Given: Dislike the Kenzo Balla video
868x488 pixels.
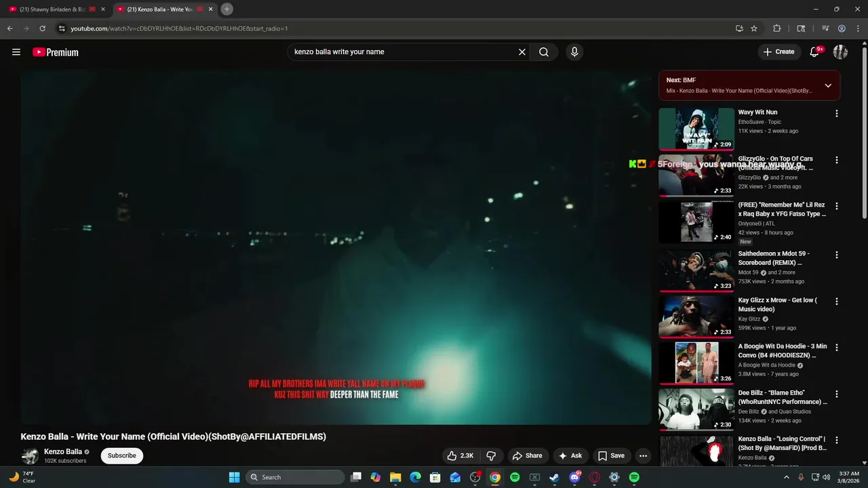Looking at the screenshot, I should (491, 455).
